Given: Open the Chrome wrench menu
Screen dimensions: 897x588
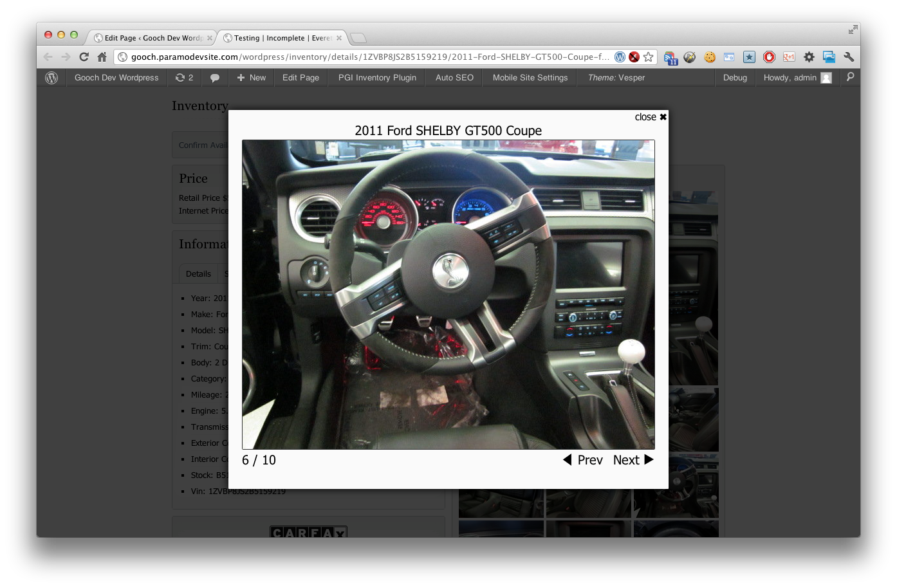Looking at the screenshot, I should (849, 57).
